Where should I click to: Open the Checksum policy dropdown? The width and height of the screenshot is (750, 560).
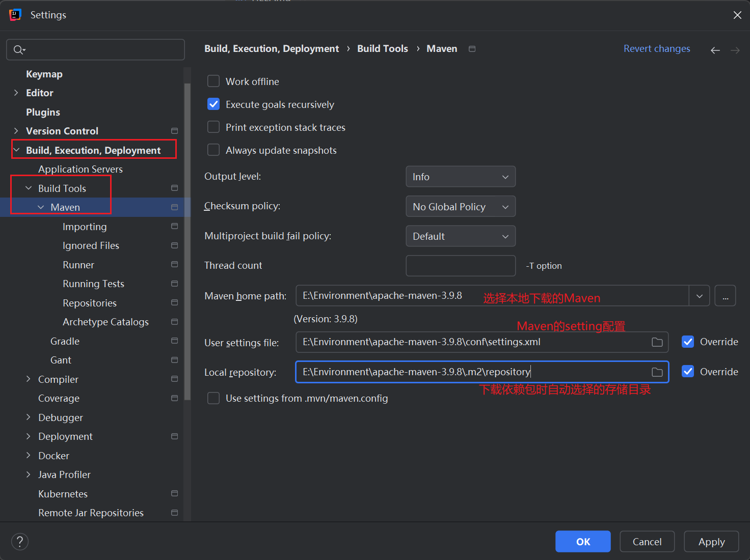tap(460, 207)
